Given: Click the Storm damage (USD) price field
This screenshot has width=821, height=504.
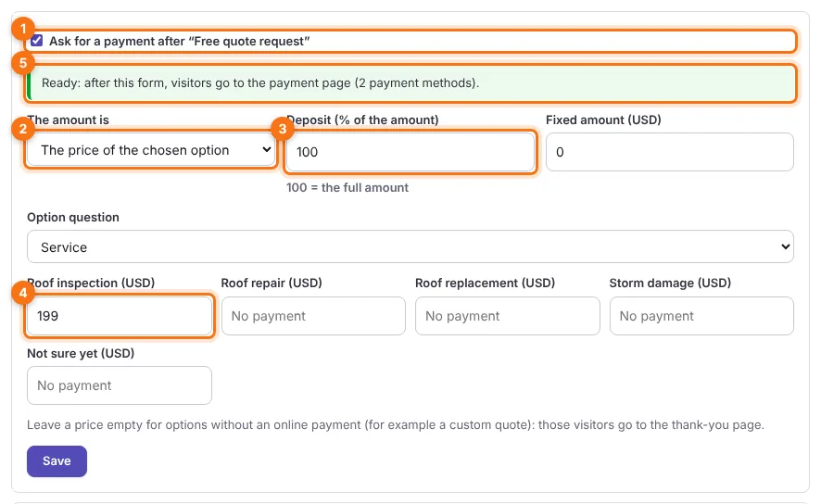Looking at the screenshot, I should tap(701, 316).
